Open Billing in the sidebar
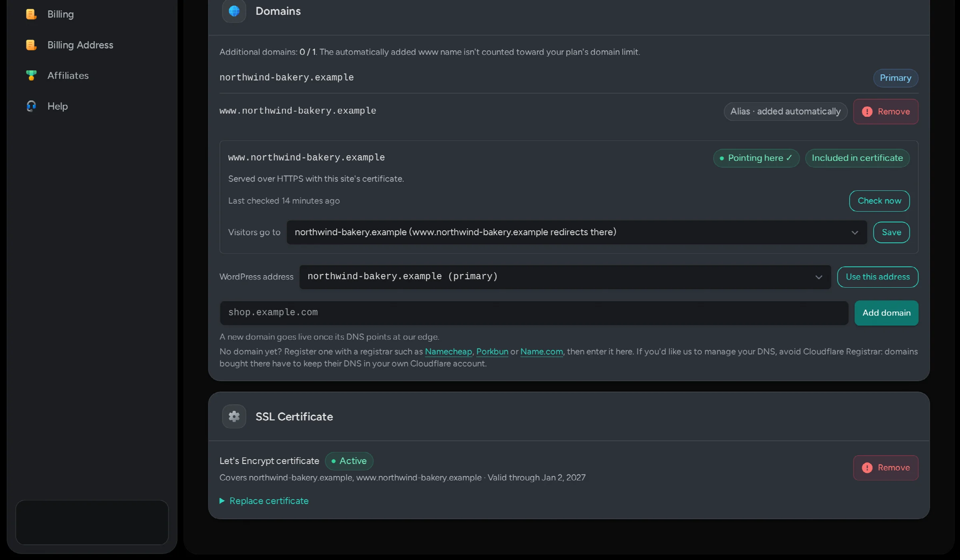Screen dimensions: 960x560 pyautogui.click(x=60, y=14)
